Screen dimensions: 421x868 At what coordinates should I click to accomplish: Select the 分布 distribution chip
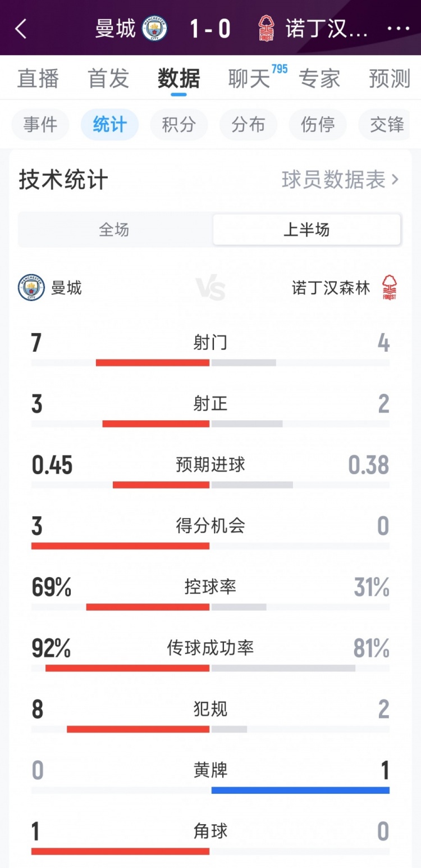pos(248,125)
